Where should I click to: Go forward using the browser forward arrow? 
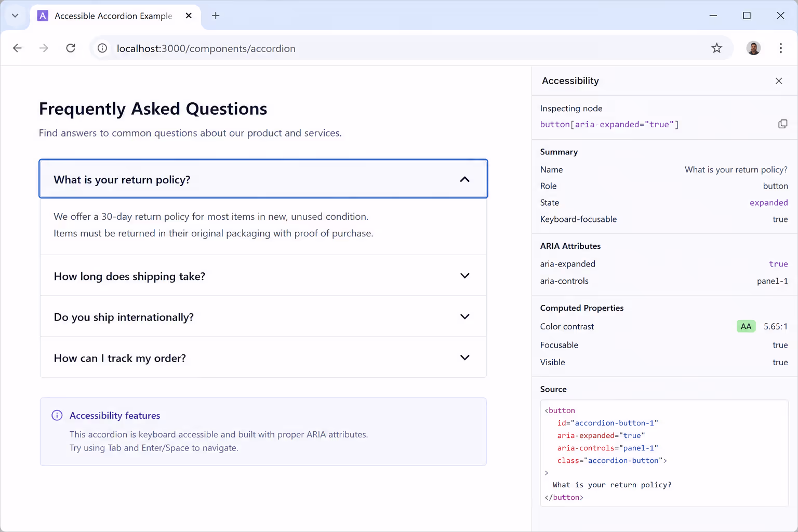(44, 48)
